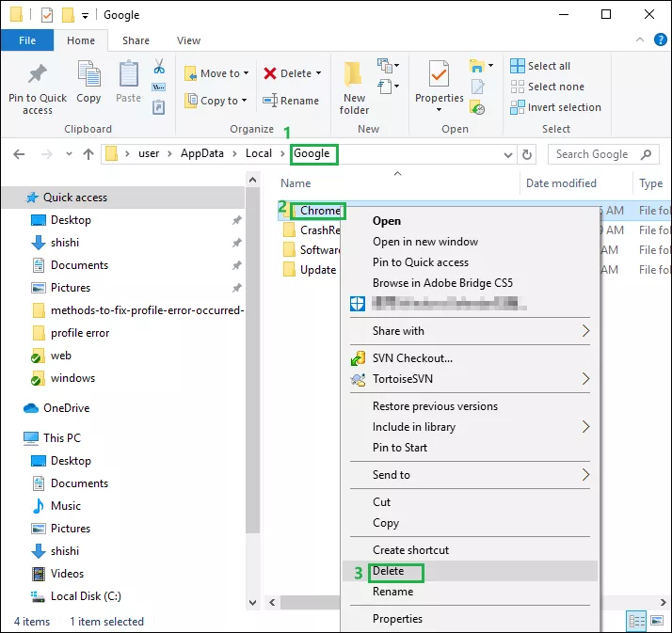Click quick access toolbar New folder icon
Screen dimensions: 672x633
point(68,15)
